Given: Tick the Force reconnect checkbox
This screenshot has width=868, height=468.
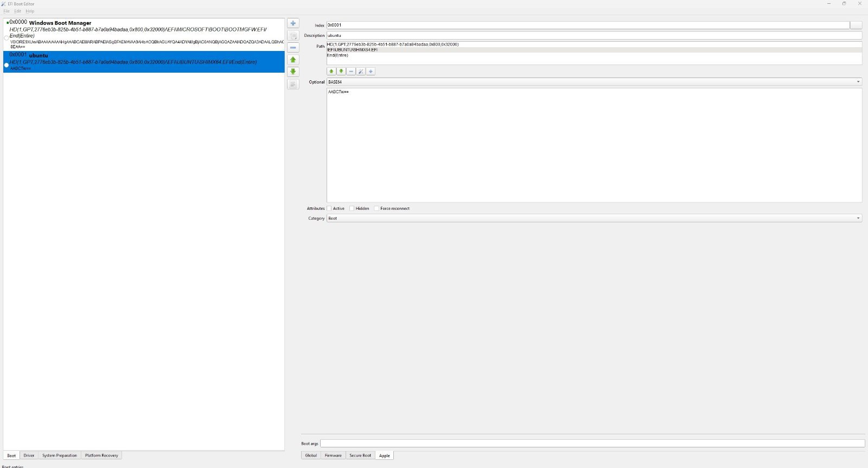Looking at the screenshot, I should click(376, 208).
